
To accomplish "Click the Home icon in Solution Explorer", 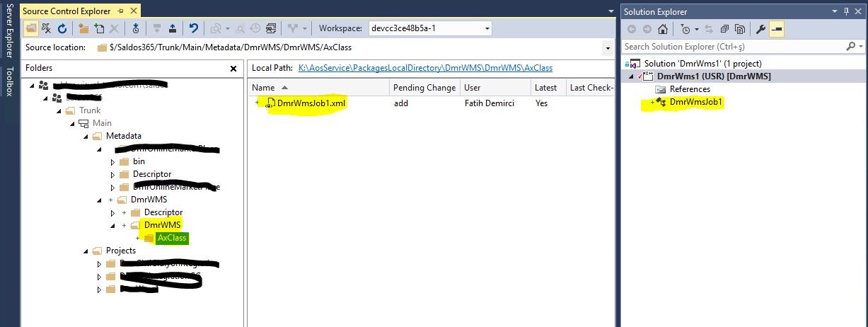I will pyautogui.click(x=663, y=29).
